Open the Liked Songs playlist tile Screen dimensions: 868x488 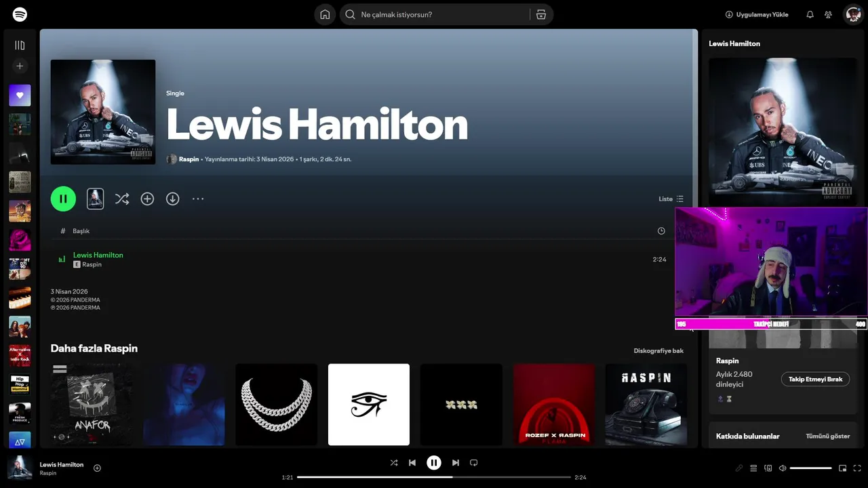[20, 96]
